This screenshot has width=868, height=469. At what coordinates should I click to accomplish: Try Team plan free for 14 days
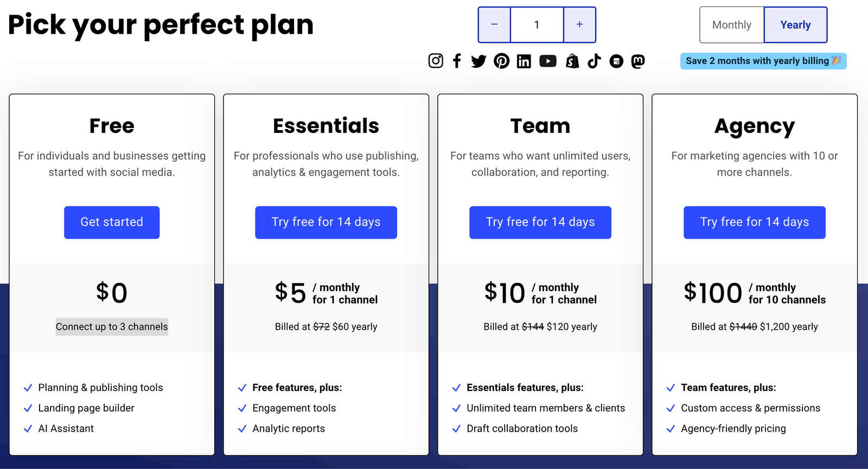point(540,222)
